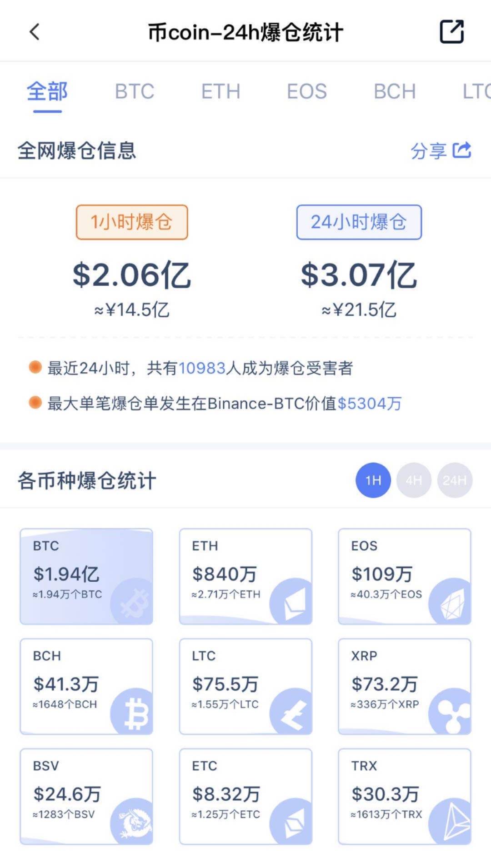The image size is (491, 868).
Task: Switch to the 24H time range
Action: pos(455,480)
